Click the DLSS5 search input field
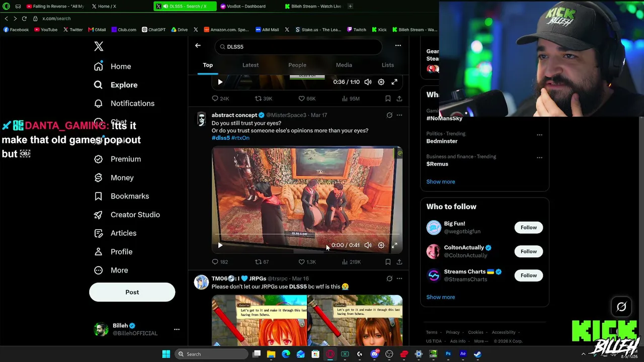 [x=299, y=46]
